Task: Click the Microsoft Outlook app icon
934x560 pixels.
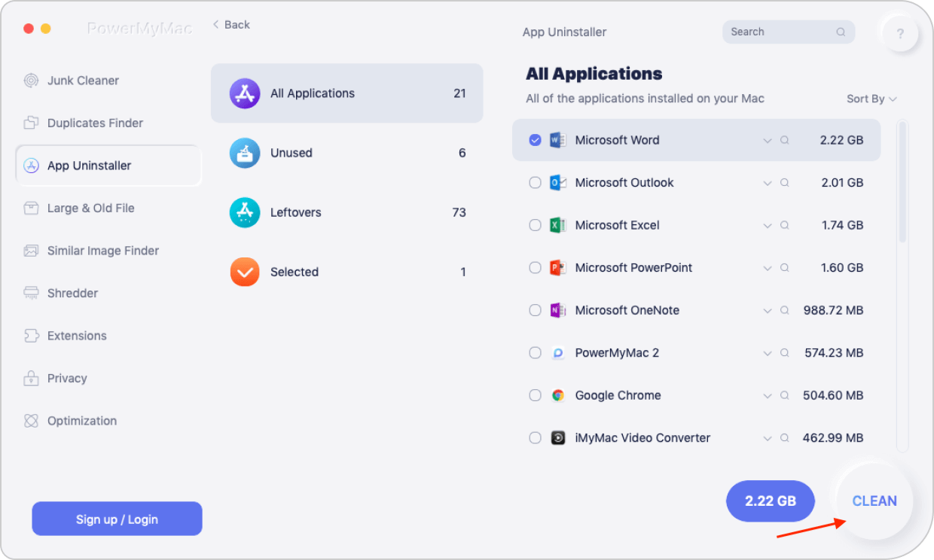Action: coord(557,182)
